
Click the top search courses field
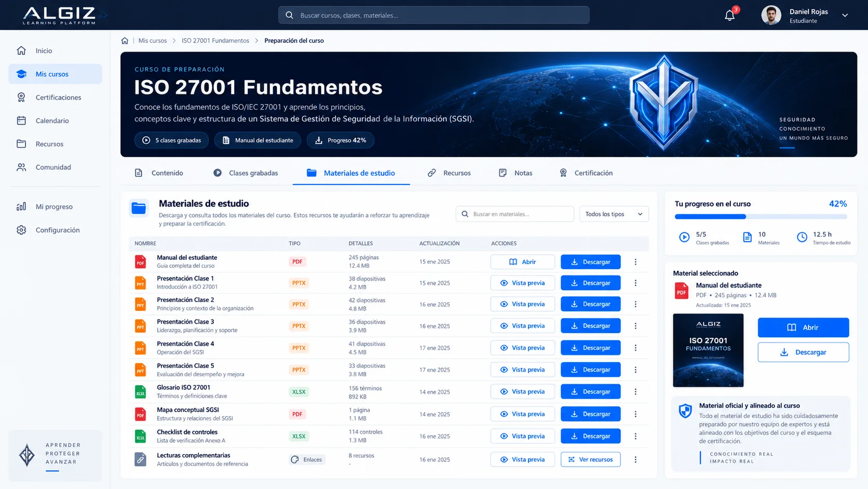click(434, 15)
